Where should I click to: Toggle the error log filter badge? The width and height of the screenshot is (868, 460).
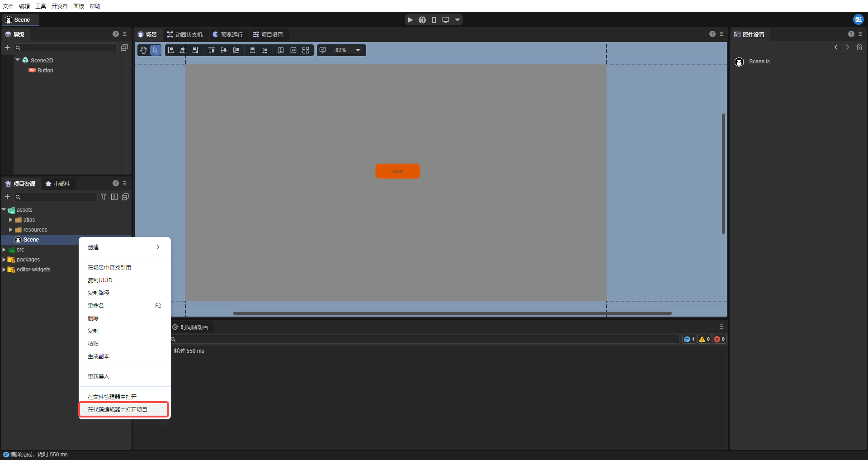[719, 339]
